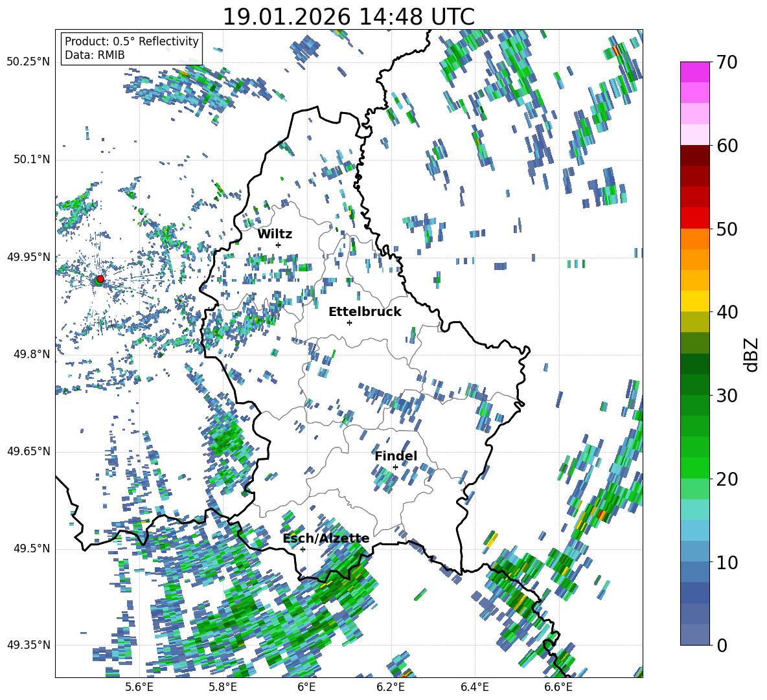Screen dimensions: 767x700
Task: Click the latitude label 50.1°N
Action: pos(32,160)
